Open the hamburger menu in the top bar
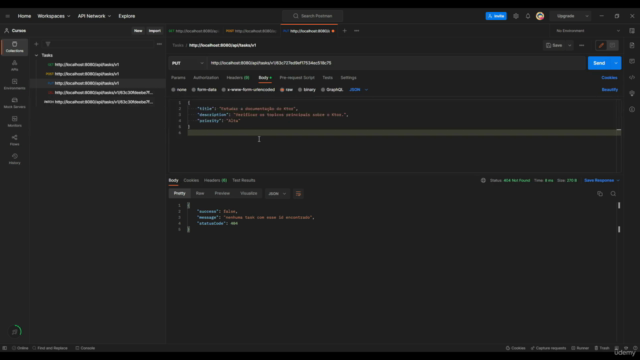640x360 pixels. pyautogui.click(x=7, y=16)
